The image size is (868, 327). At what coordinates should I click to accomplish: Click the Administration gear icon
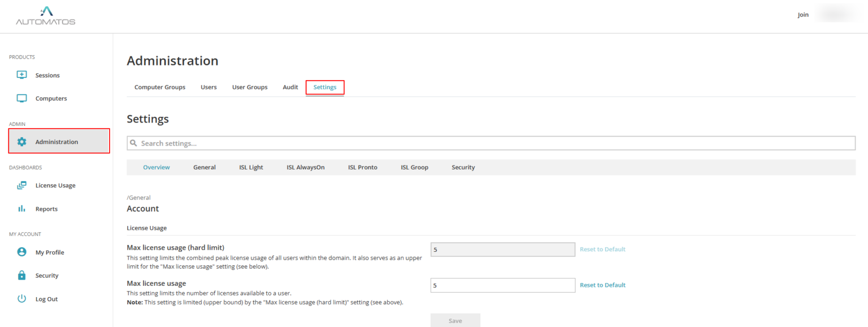point(22,142)
